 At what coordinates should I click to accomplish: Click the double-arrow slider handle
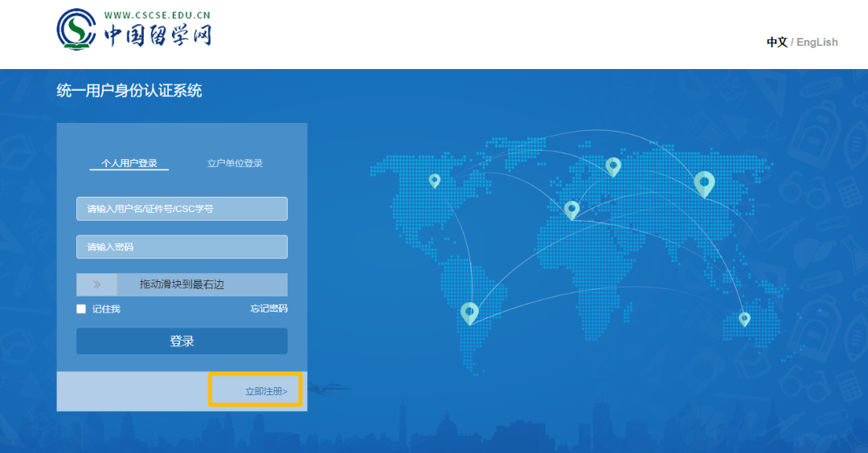coord(96,284)
